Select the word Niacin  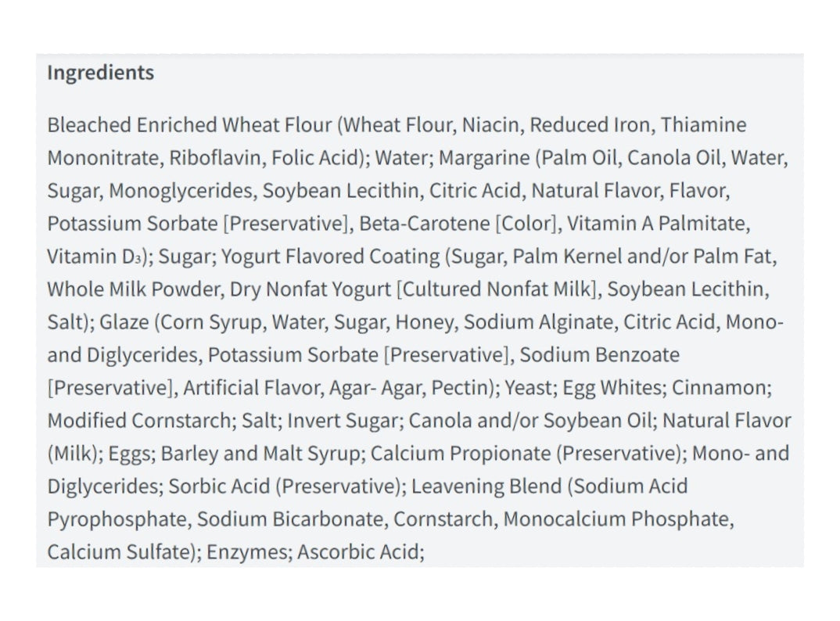click(x=490, y=125)
